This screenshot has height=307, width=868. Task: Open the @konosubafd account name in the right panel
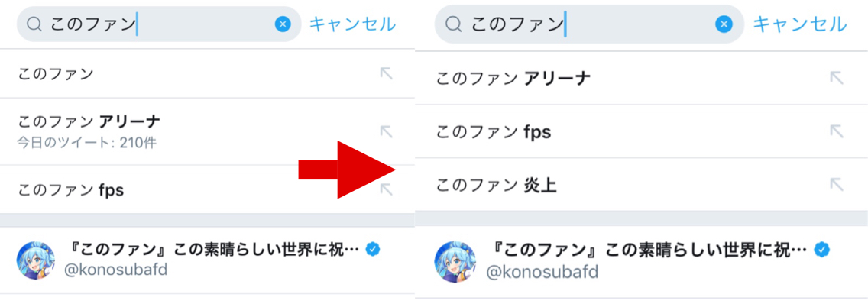pyautogui.click(x=542, y=272)
